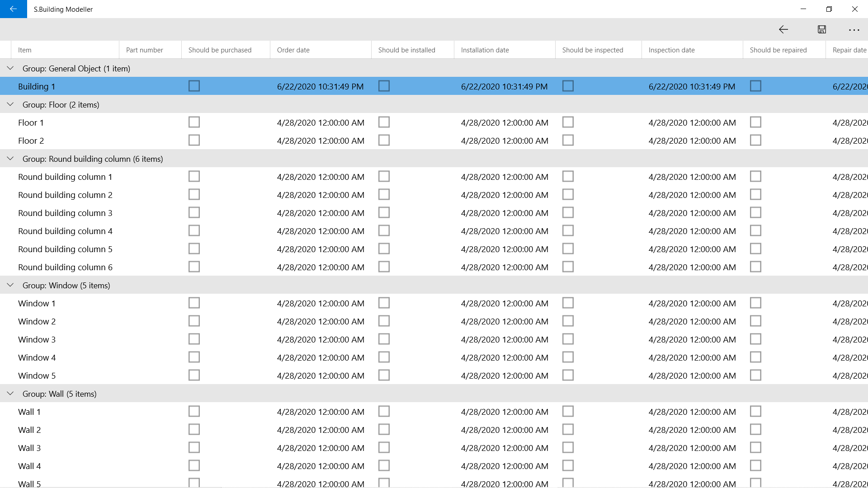
Task: Click Order date cell for Window 1
Action: [321, 303]
